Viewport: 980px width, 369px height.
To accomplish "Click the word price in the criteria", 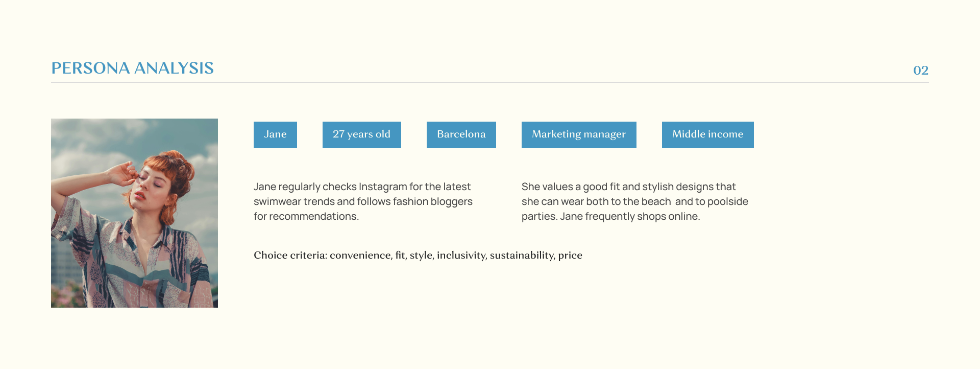I will (x=570, y=255).
